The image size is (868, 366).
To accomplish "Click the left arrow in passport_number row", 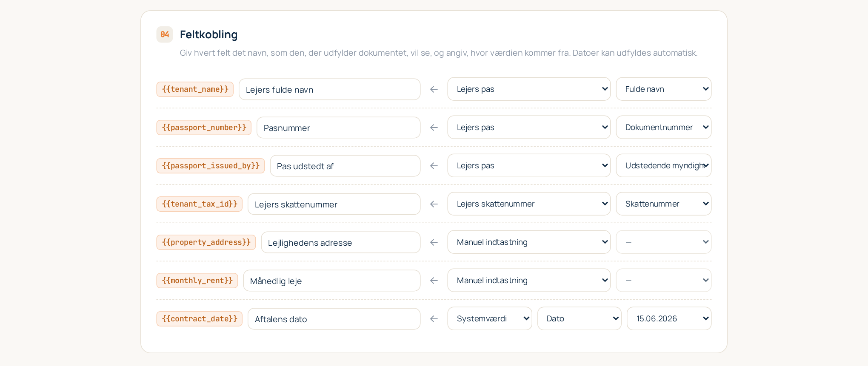I will [x=434, y=128].
